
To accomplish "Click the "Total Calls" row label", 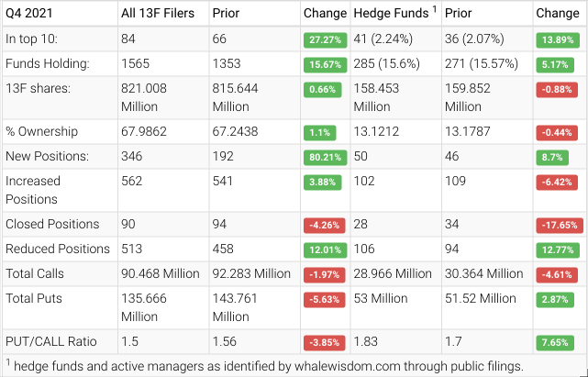I will (x=37, y=273).
